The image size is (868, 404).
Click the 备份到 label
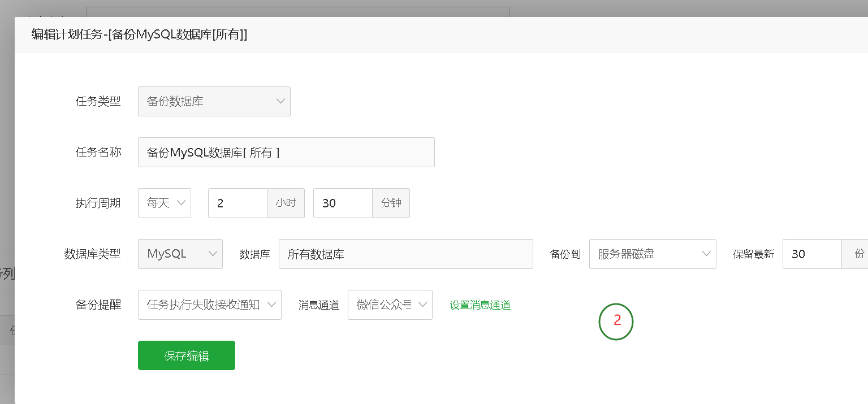565,254
